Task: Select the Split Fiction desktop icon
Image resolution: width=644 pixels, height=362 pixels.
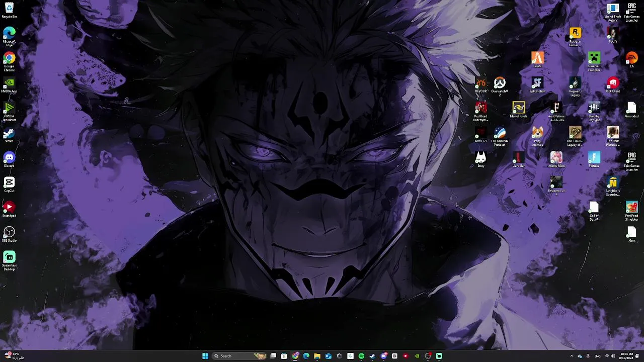Action: 537,85
